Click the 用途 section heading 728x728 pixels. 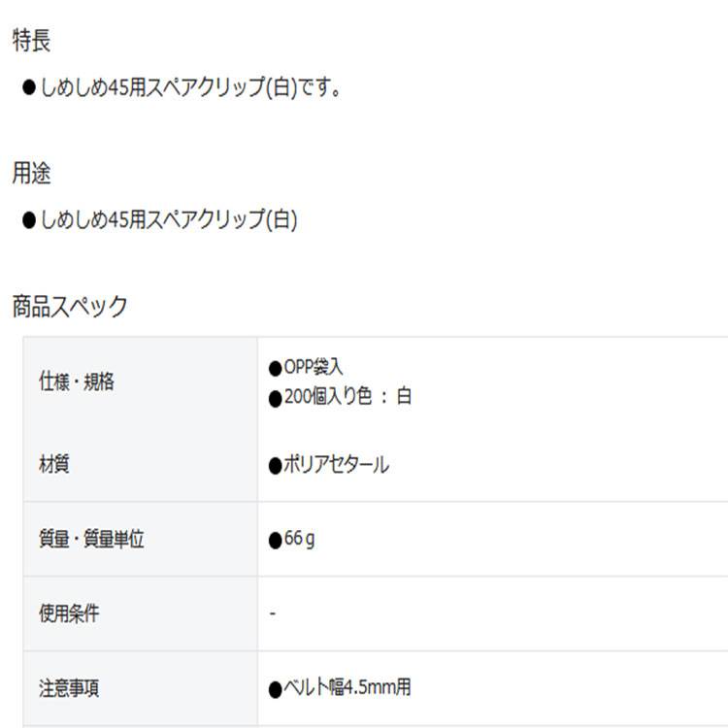(31, 174)
